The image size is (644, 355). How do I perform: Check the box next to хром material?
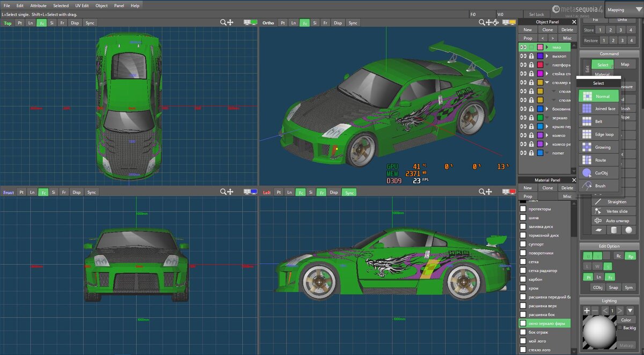tap(523, 288)
